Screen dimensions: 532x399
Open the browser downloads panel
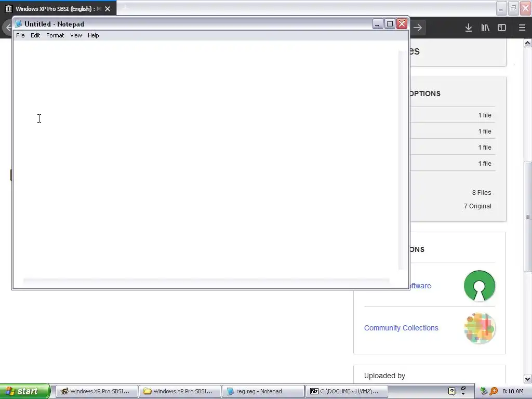coord(469,28)
